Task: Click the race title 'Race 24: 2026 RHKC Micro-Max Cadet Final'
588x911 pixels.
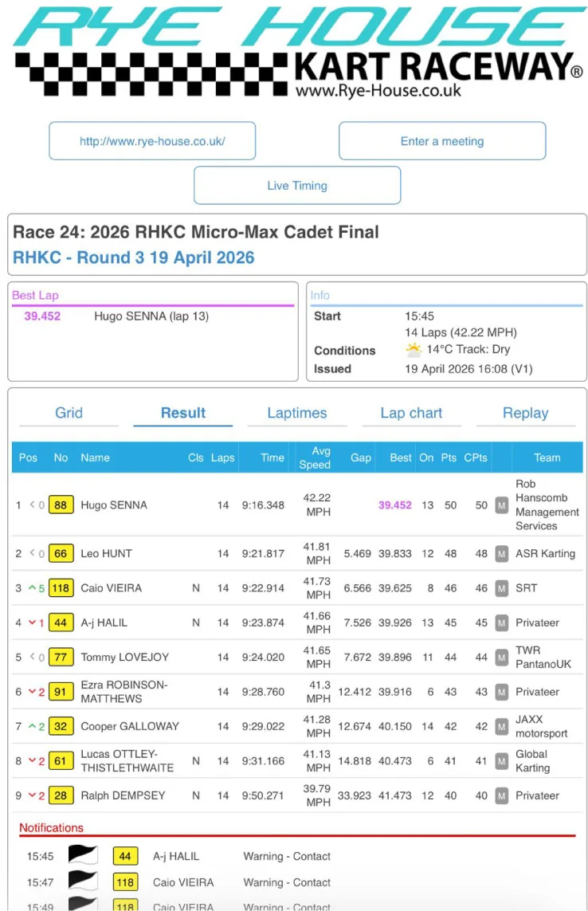Action: click(x=196, y=232)
